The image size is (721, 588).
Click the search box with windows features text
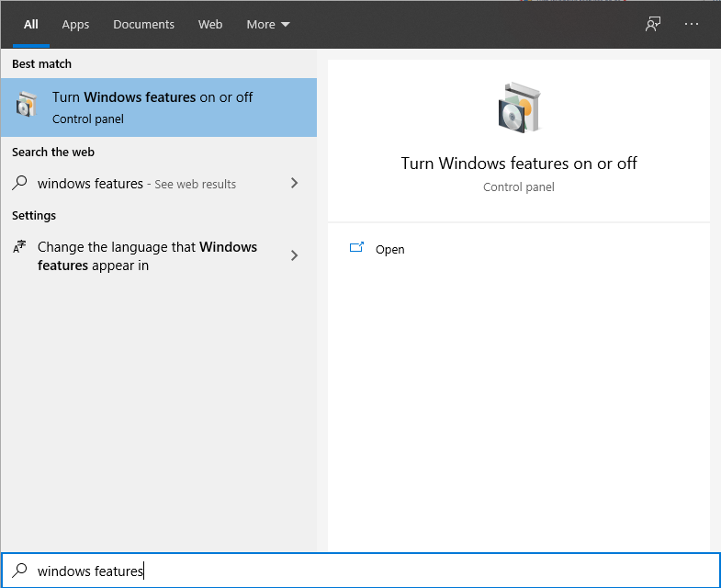[360, 571]
